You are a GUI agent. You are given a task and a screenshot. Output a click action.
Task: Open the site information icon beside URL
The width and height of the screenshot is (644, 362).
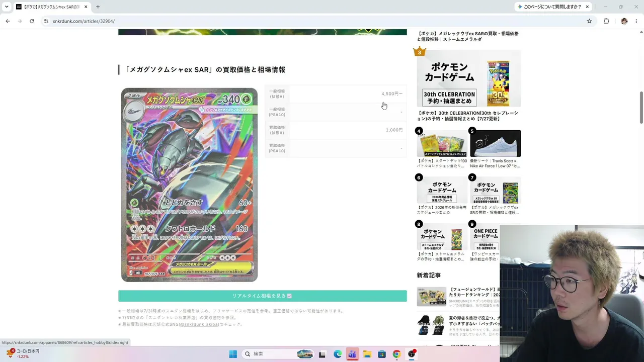[46, 21]
